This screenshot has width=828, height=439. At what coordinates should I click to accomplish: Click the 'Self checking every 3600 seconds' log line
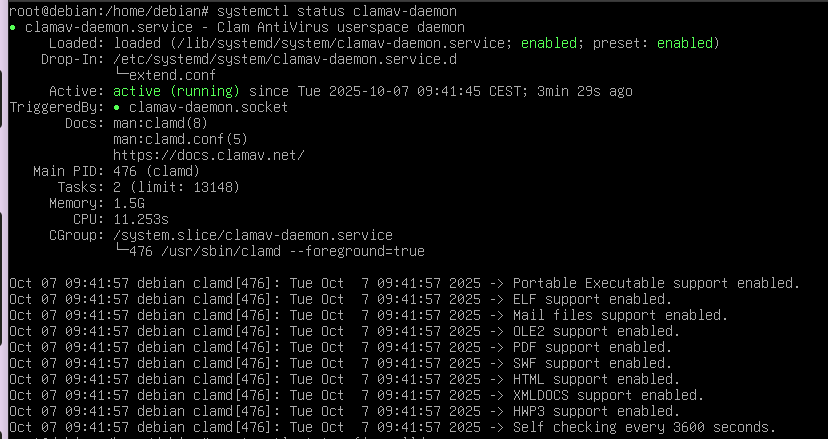tap(643, 427)
